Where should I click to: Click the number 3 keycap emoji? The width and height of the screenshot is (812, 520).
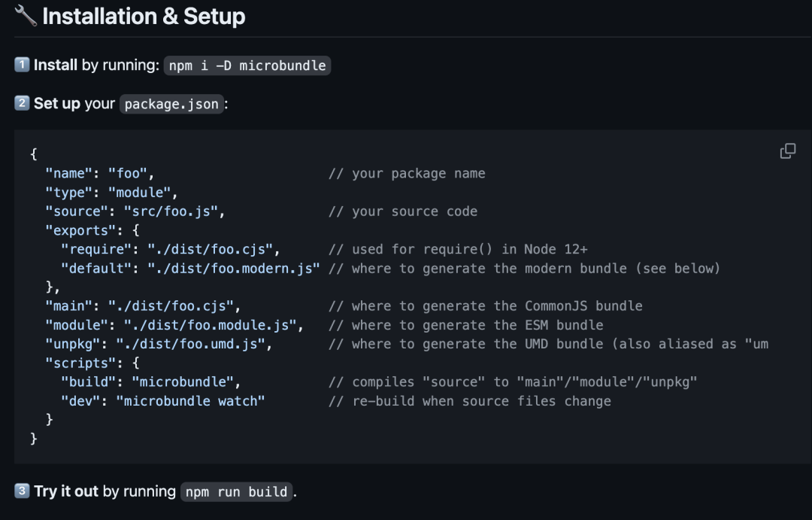[22, 491]
